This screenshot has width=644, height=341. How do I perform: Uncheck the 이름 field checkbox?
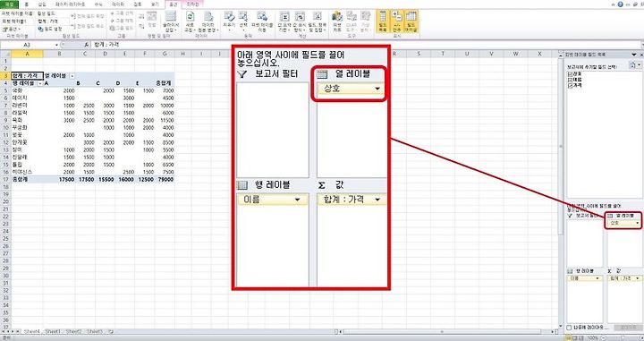click(x=570, y=80)
